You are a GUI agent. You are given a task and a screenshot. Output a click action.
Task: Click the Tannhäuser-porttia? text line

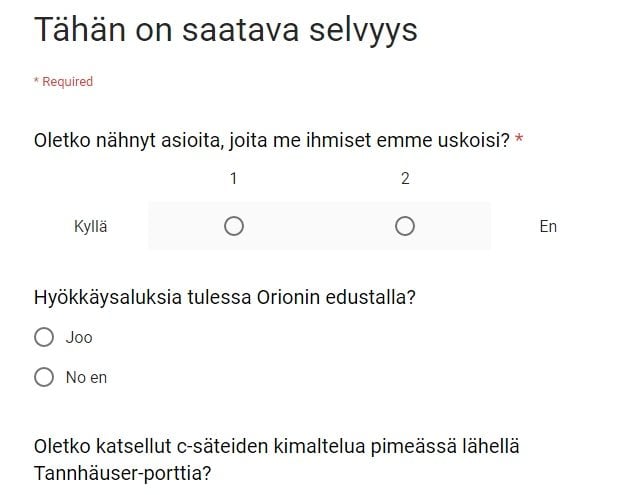tap(123, 473)
